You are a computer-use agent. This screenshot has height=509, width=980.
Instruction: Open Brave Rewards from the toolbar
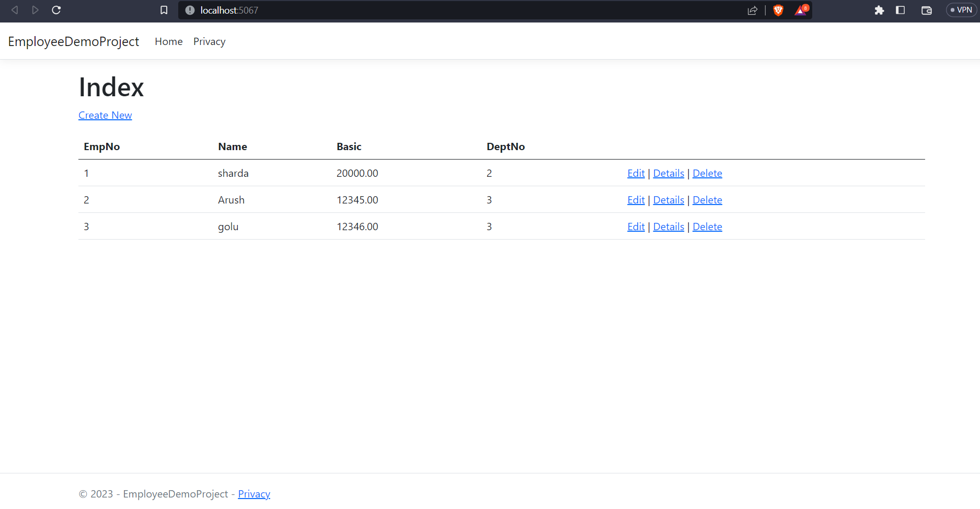point(800,10)
